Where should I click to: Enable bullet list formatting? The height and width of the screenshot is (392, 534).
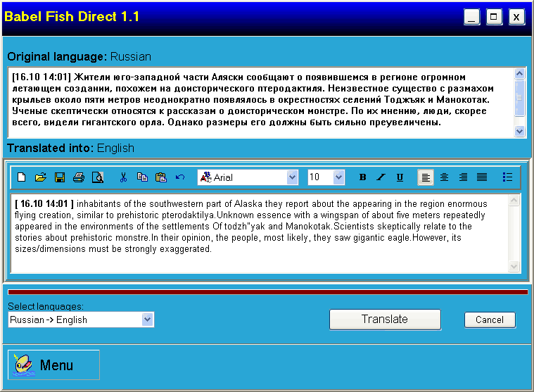tap(507, 177)
